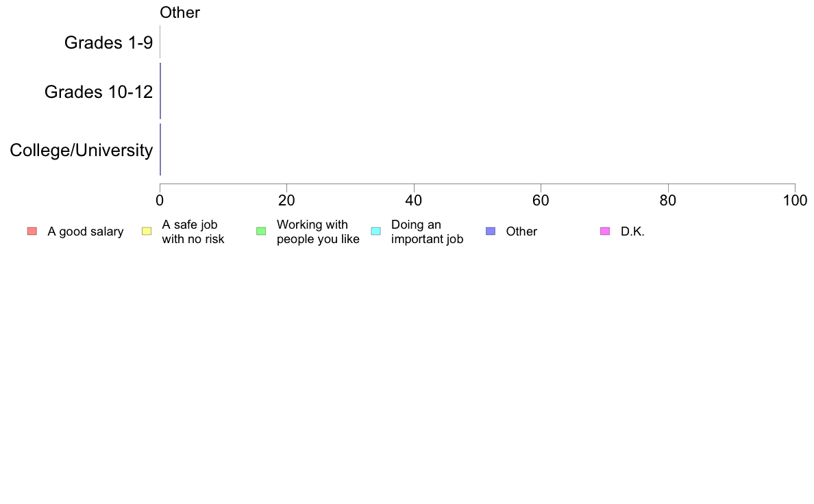Click the College/University blue bar

[160, 149]
